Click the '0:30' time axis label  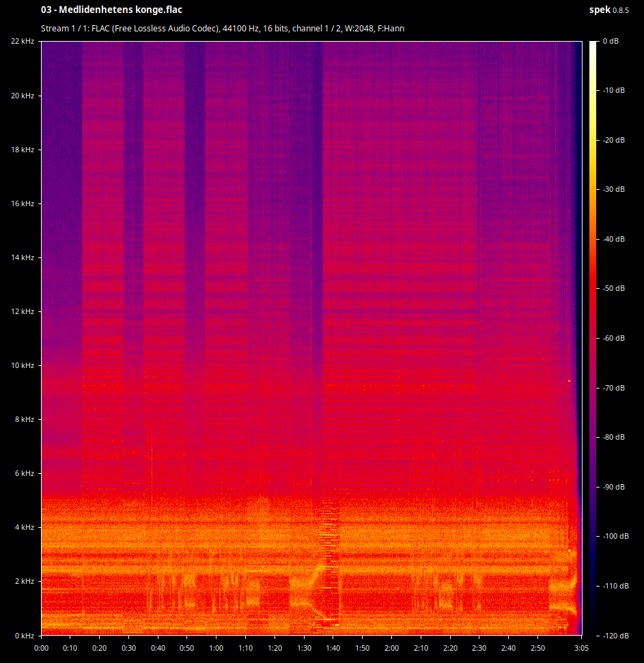pyautogui.click(x=128, y=648)
